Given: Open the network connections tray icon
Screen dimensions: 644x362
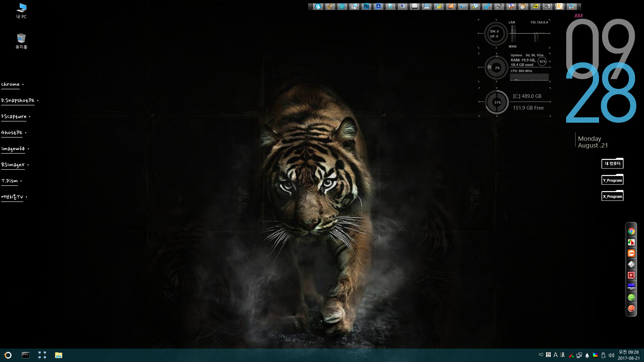Looking at the screenshot, I should point(579,355).
